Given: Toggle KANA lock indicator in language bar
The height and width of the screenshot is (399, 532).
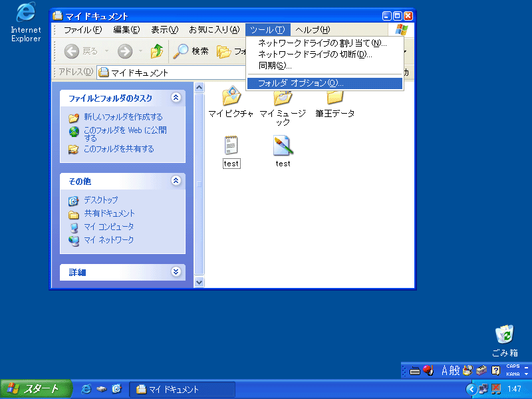Looking at the screenshot, I should [x=513, y=374].
